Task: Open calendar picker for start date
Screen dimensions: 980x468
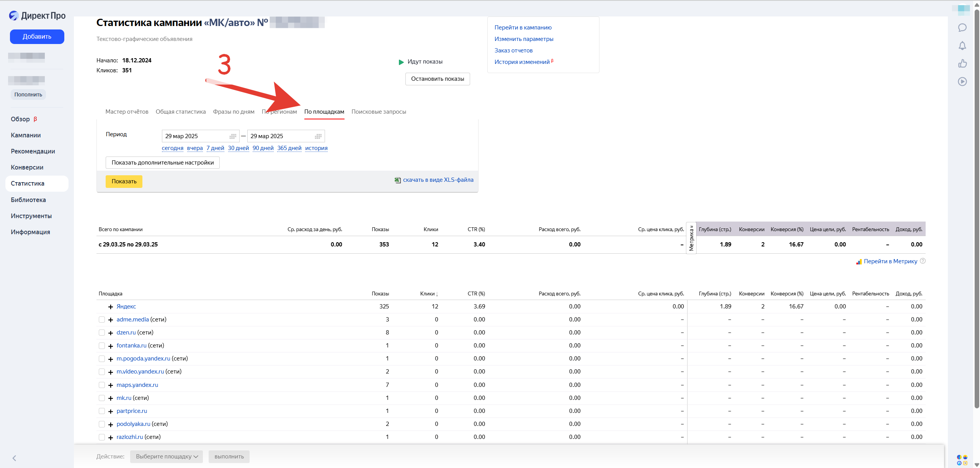Action: click(232, 136)
